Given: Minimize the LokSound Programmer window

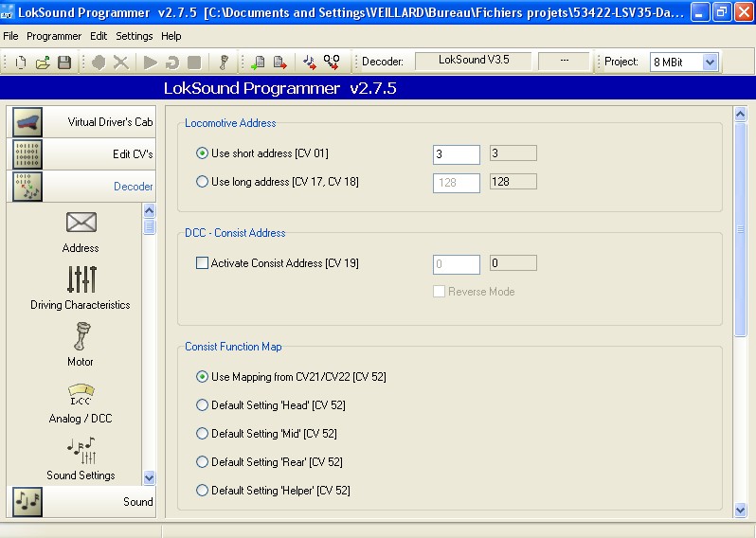Looking at the screenshot, I should coord(699,11).
